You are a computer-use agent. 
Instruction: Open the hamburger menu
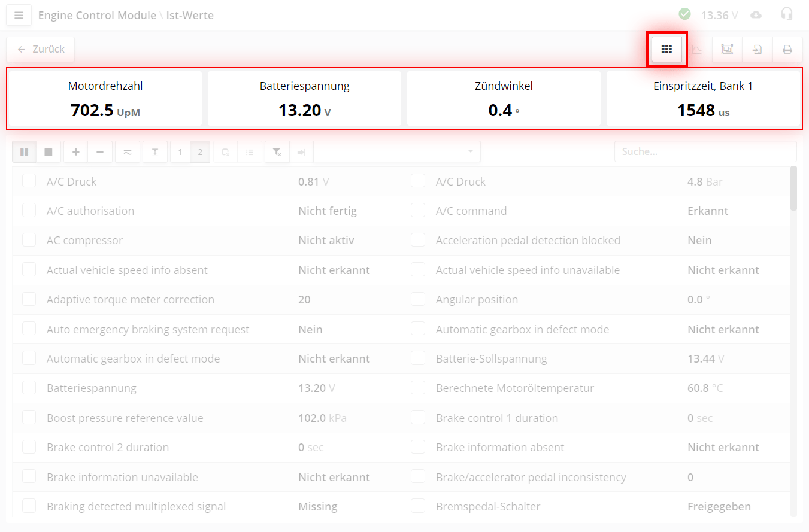(19, 16)
